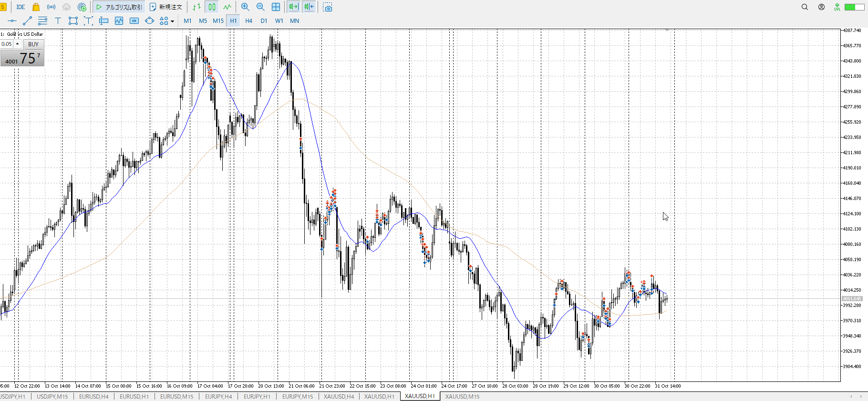Viewport: 868px width, 401px height.
Task: Tile chart windows with grid icon
Action: (276, 7)
